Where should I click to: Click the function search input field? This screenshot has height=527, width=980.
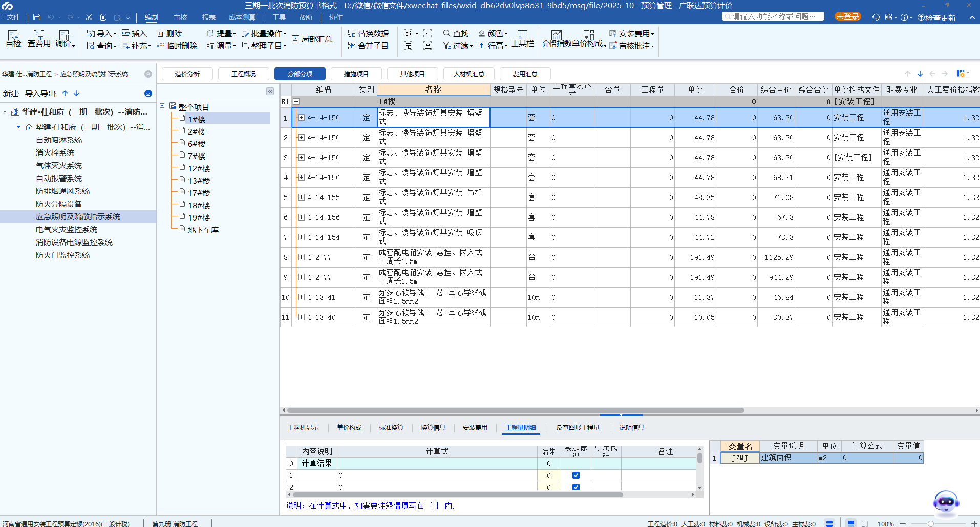773,16
